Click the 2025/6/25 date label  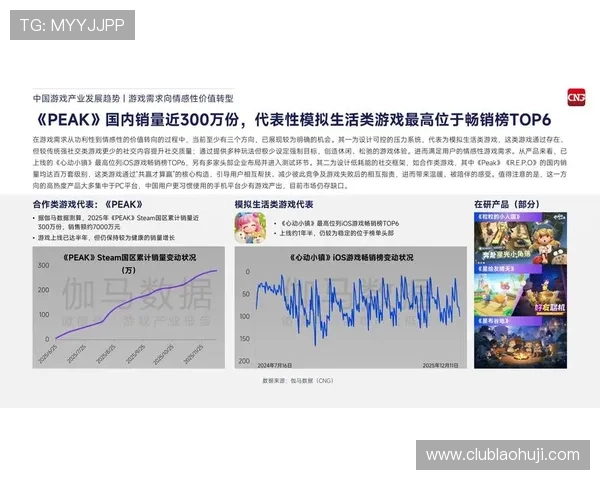(48, 353)
